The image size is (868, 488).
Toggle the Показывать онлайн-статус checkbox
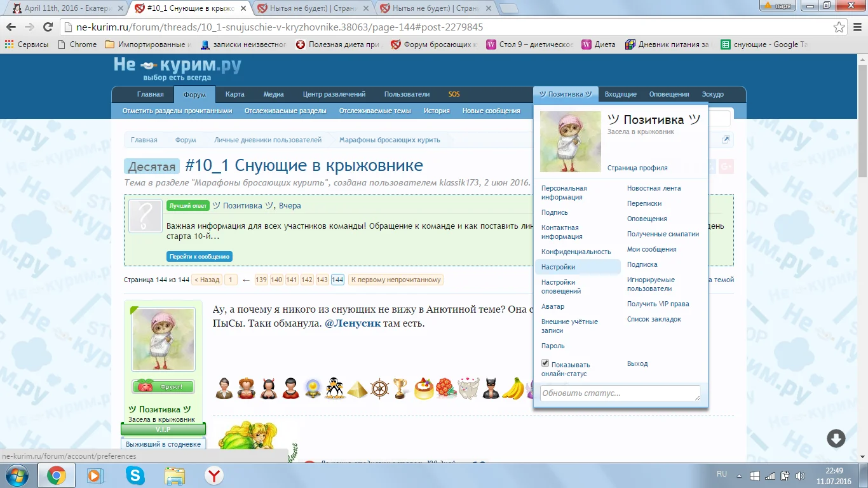545,363
